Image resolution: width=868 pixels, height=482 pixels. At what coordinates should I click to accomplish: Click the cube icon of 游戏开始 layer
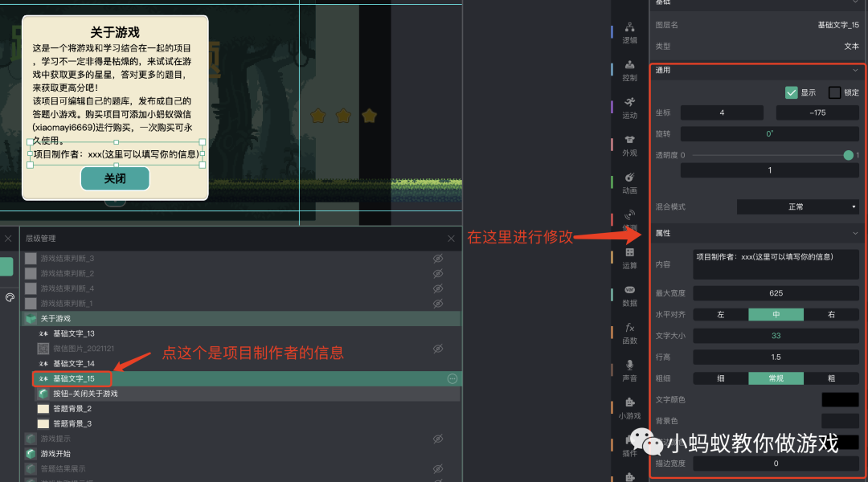31,454
